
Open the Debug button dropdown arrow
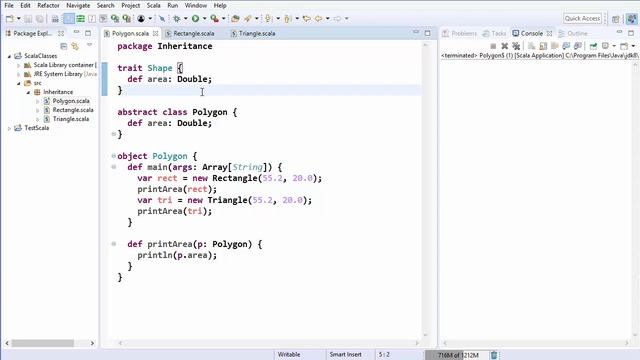pos(186,18)
